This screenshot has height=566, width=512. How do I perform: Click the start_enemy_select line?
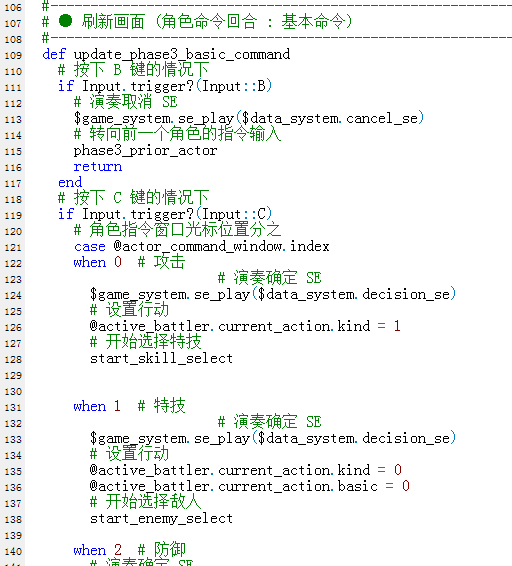click(x=161, y=519)
